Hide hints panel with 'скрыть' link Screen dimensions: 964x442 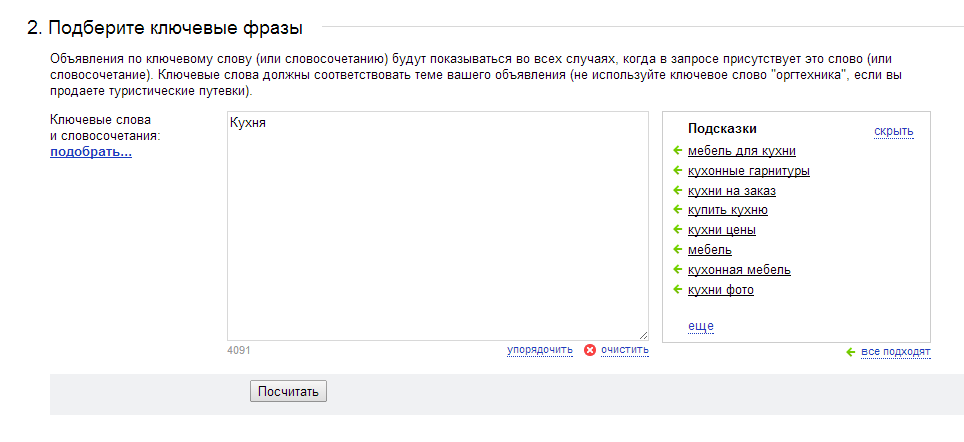tap(893, 131)
